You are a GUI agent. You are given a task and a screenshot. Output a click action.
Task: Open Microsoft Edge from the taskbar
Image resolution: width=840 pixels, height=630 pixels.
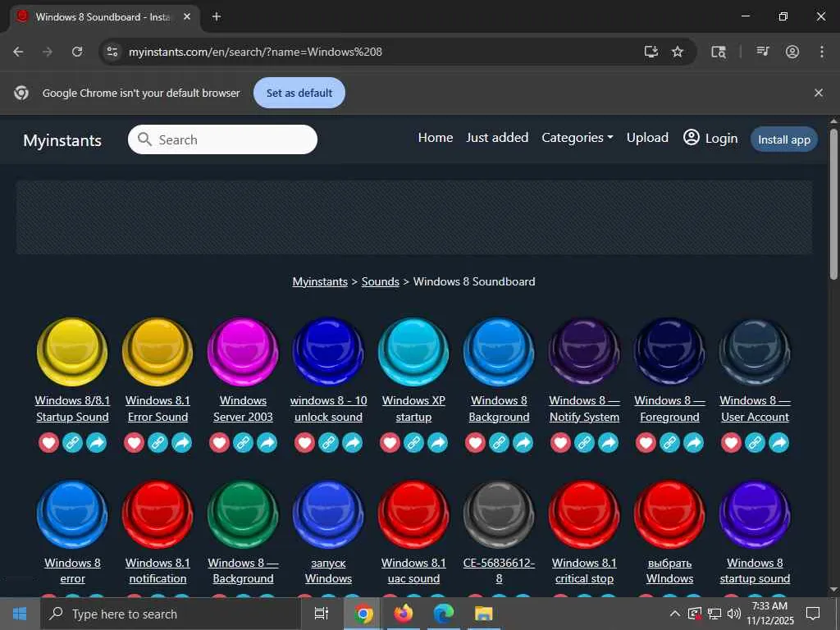point(443,614)
